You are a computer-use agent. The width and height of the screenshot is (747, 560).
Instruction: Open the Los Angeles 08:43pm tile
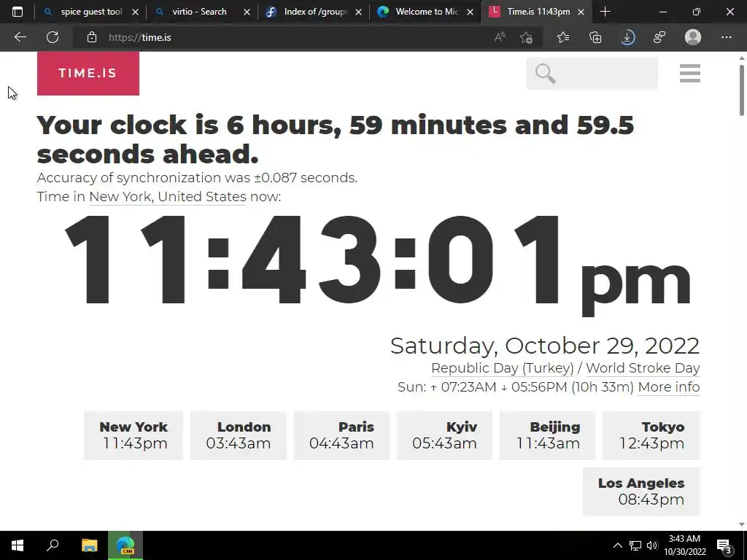[641, 491]
